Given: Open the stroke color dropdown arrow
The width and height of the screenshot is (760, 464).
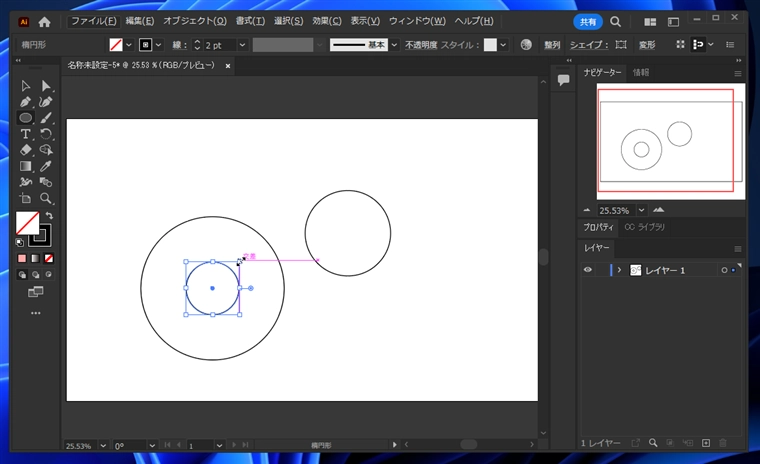Looking at the screenshot, I should click(x=158, y=45).
